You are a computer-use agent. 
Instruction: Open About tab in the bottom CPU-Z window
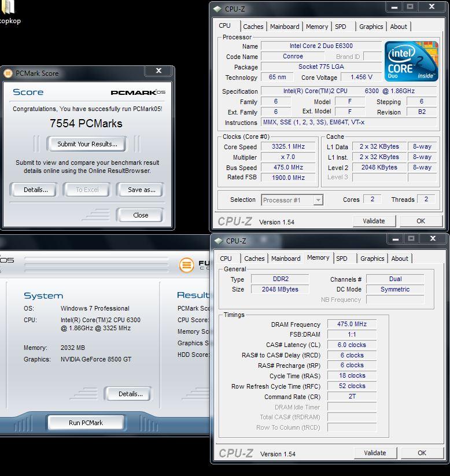click(400, 259)
